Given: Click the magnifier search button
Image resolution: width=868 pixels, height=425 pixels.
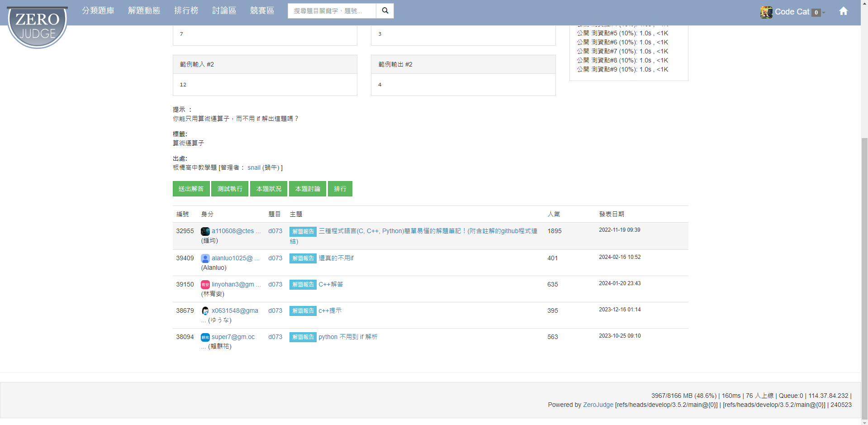Looking at the screenshot, I should click(x=385, y=11).
